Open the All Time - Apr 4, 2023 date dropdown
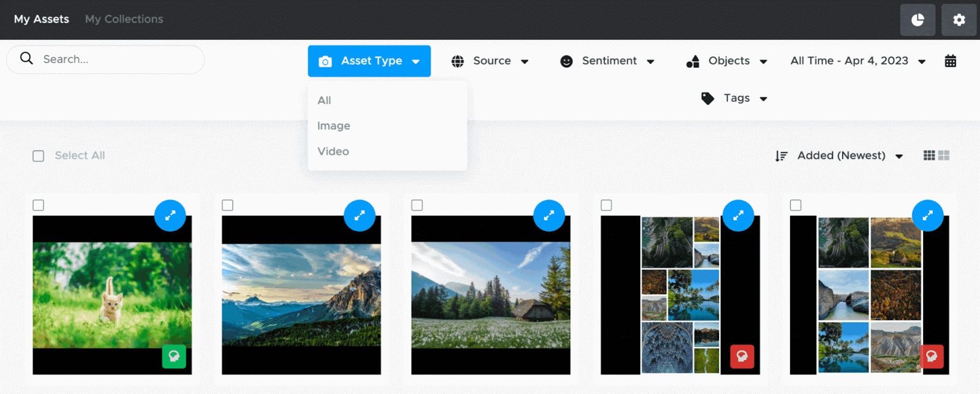The height and width of the screenshot is (394, 980). click(858, 61)
